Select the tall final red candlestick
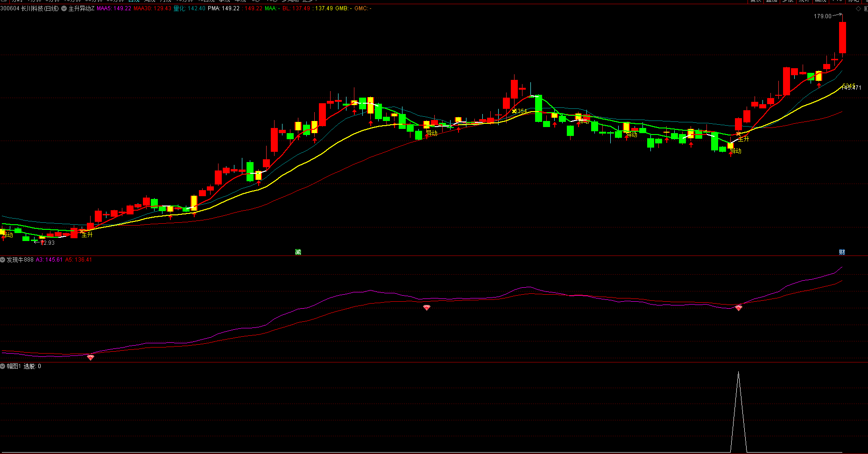 tap(842, 37)
